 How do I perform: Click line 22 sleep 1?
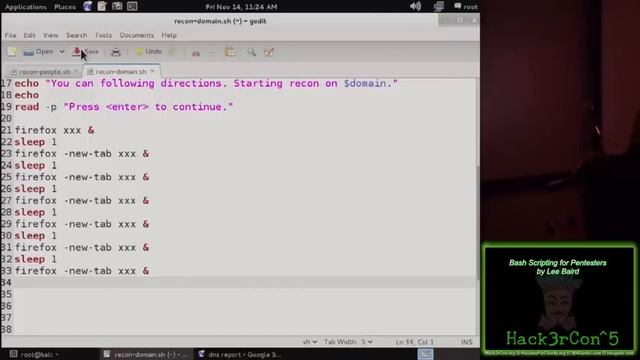tap(36, 142)
